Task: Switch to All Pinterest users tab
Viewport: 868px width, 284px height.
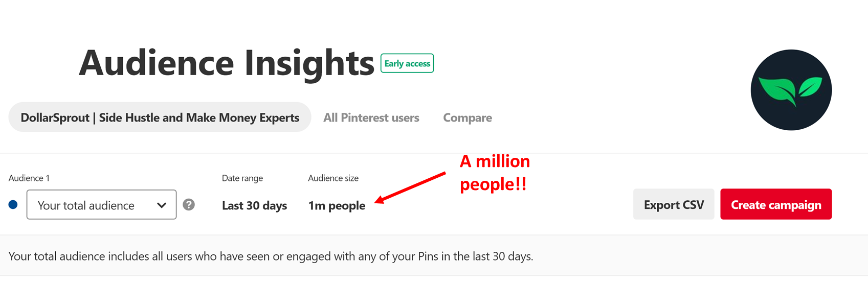Action: click(371, 117)
